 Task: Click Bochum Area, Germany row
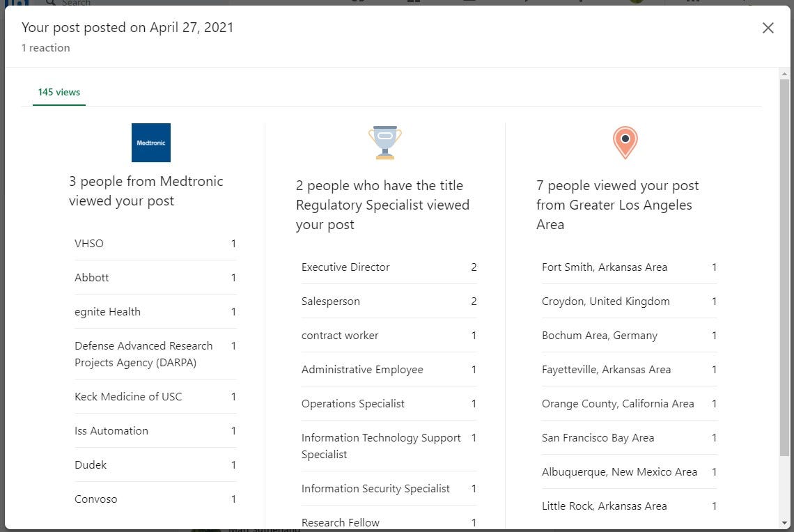click(x=630, y=335)
